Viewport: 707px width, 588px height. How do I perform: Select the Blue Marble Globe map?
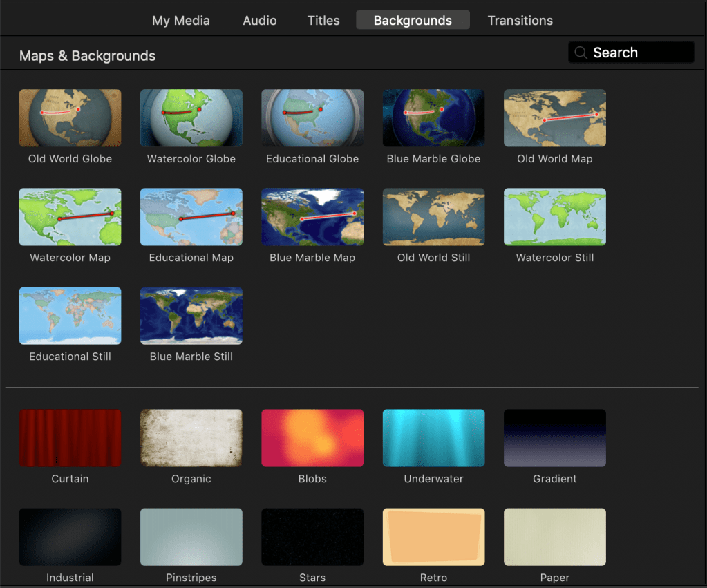(433, 118)
